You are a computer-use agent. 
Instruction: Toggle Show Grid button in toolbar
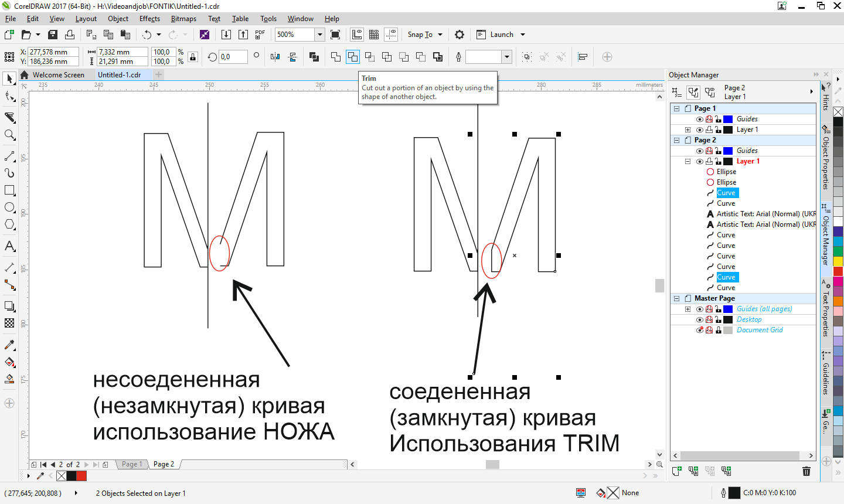click(374, 35)
